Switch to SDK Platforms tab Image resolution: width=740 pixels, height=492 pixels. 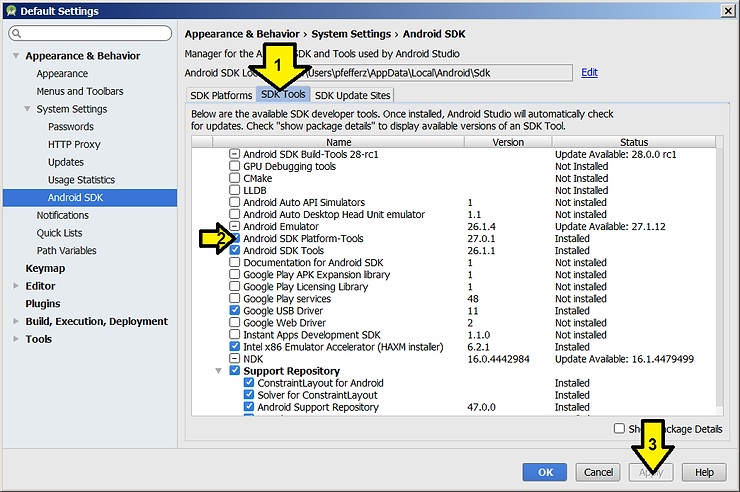click(221, 95)
